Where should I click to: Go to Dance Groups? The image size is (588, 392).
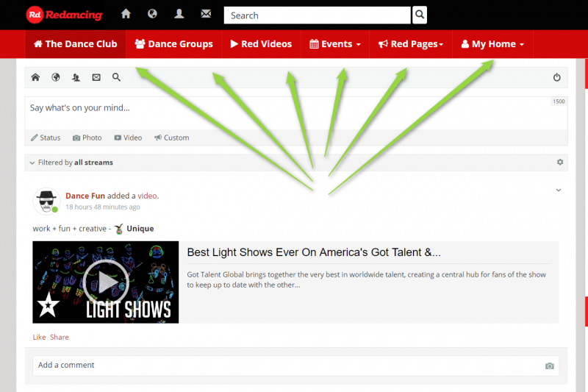pyautogui.click(x=173, y=44)
